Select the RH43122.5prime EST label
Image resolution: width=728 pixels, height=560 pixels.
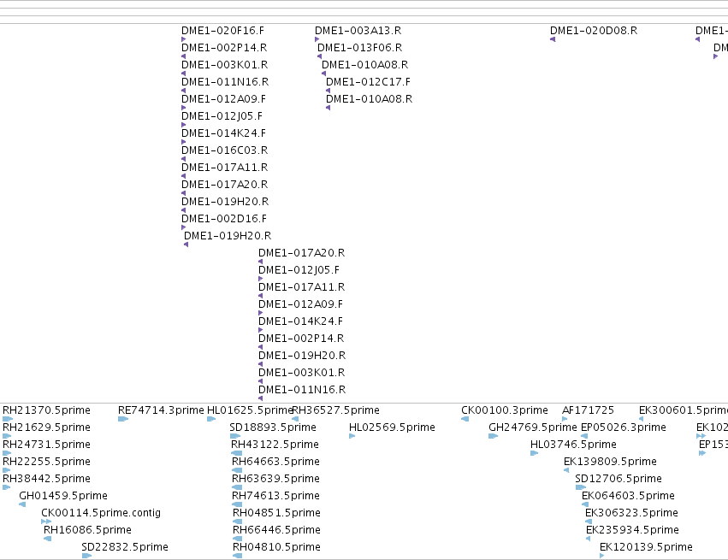click(275, 445)
